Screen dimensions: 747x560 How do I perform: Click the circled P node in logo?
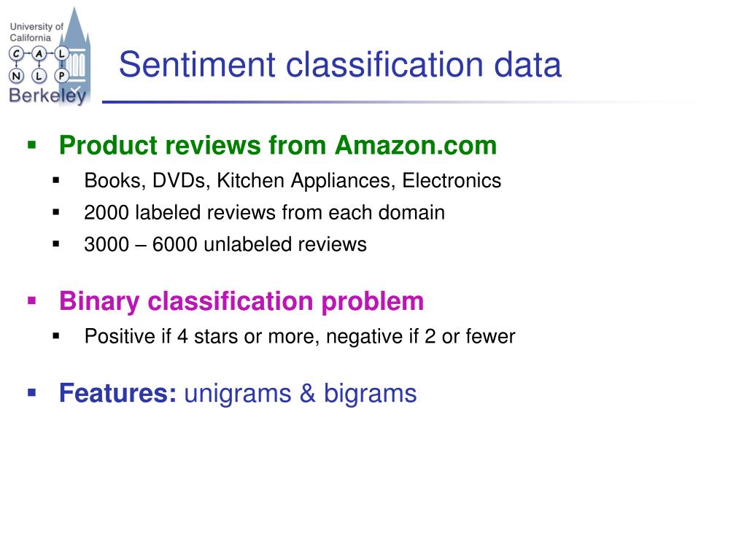click(x=61, y=75)
